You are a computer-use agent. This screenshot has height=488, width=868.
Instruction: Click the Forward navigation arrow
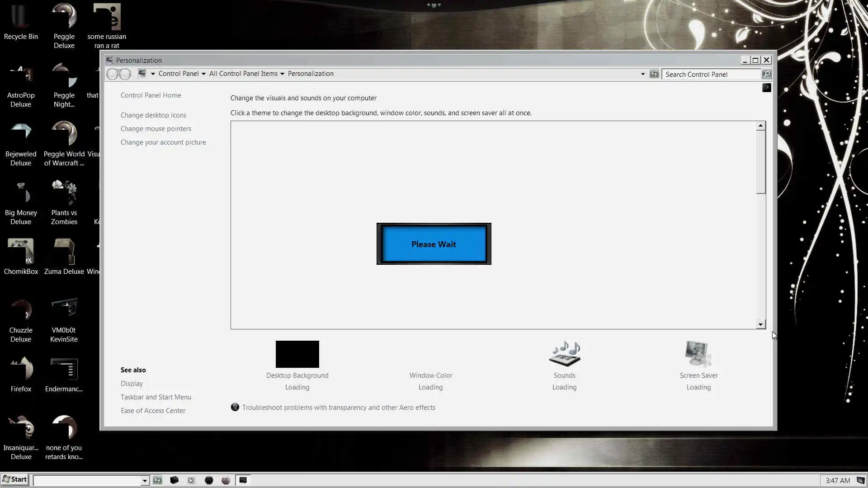pyautogui.click(x=125, y=74)
